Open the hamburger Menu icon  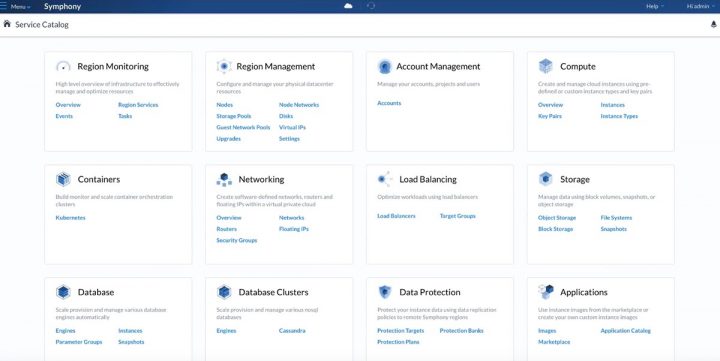4,6
